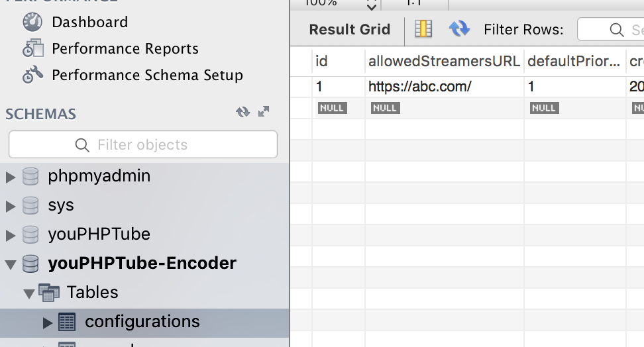This screenshot has width=644, height=347.
Task: Expand the schemas panel with arrows icon
Action: click(x=264, y=111)
